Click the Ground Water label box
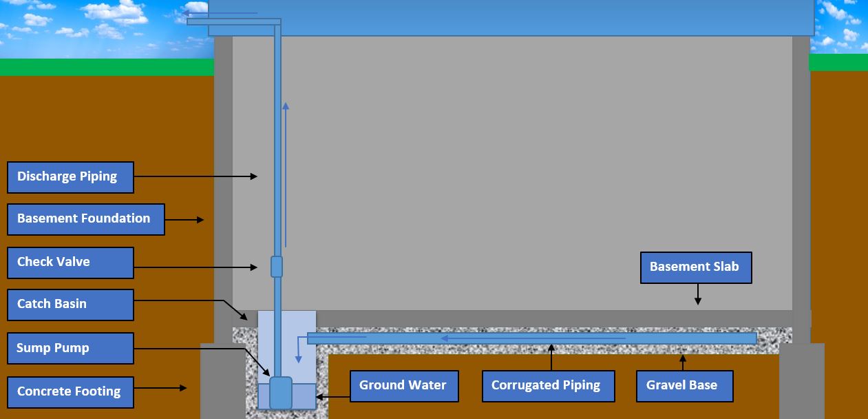The height and width of the screenshot is (419, 868). click(403, 386)
